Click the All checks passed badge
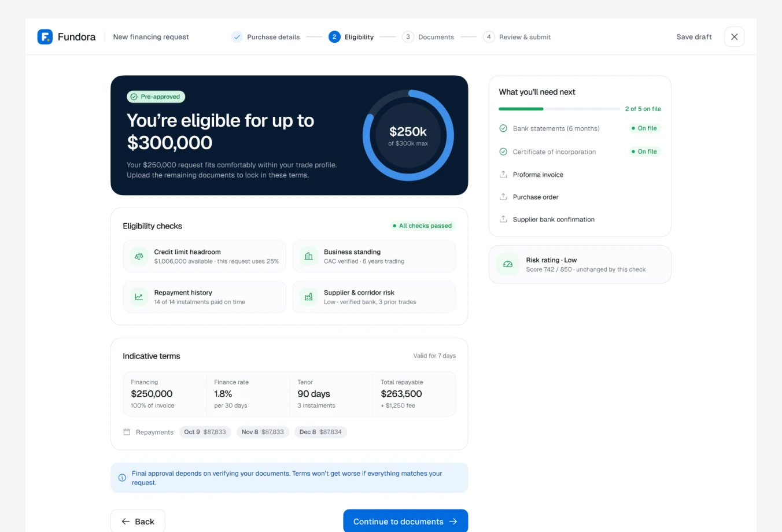This screenshot has width=782, height=532. pos(422,226)
